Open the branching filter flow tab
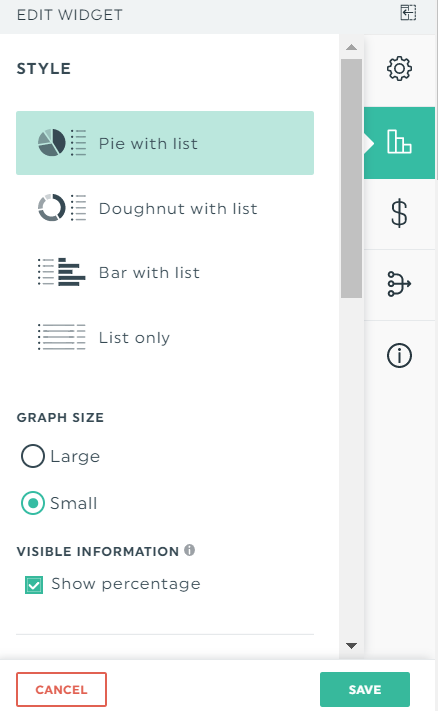438x711 pixels. [399, 285]
